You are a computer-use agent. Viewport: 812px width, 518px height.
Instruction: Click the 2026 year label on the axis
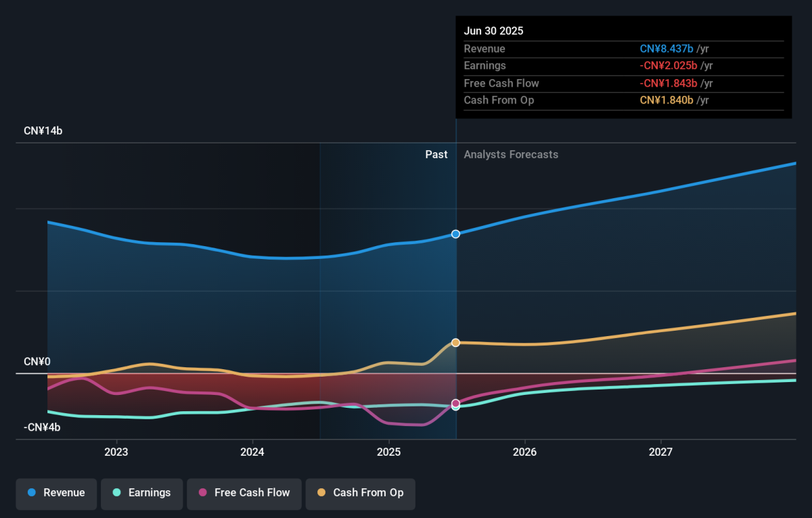click(525, 452)
